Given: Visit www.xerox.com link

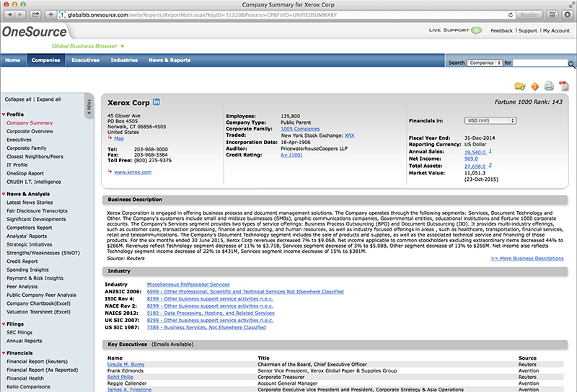Looking at the screenshot, I should tap(133, 172).
